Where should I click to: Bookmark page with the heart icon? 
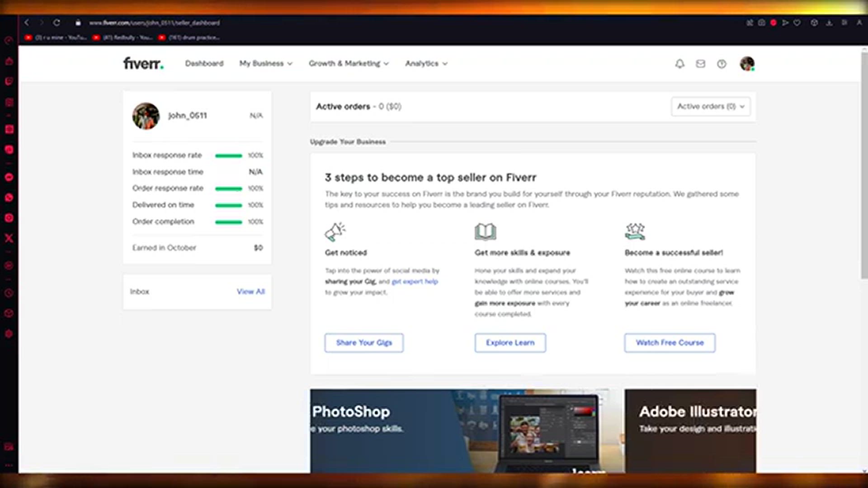(797, 23)
